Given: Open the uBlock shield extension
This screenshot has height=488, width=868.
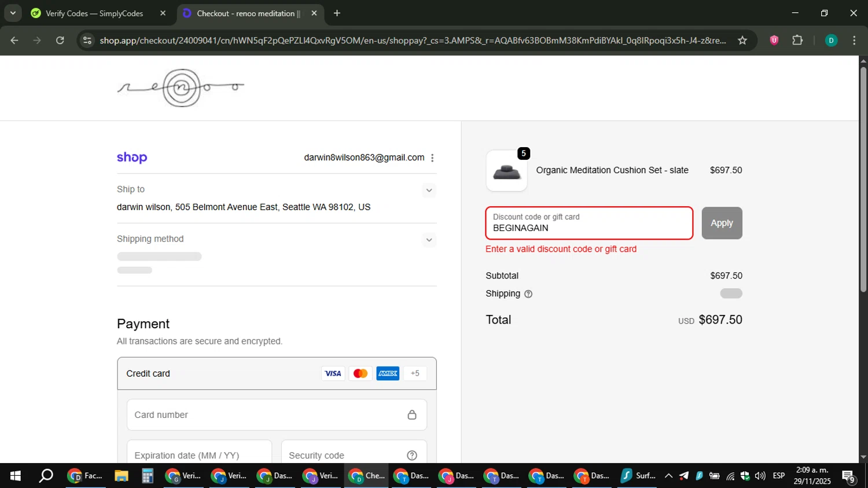Looking at the screenshot, I should click(774, 41).
